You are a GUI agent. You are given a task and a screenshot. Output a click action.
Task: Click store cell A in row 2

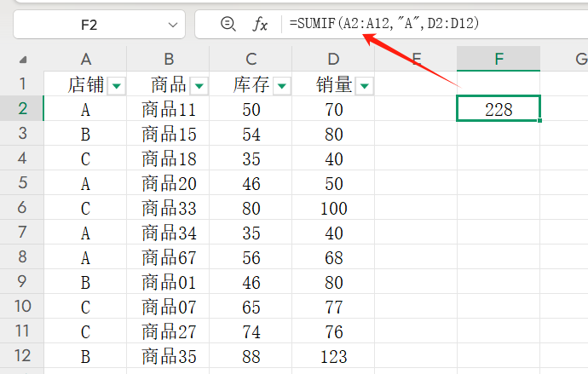85,109
